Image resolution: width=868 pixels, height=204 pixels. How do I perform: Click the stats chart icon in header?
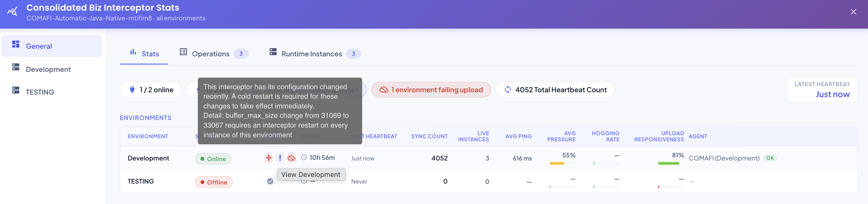[x=12, y=12]
